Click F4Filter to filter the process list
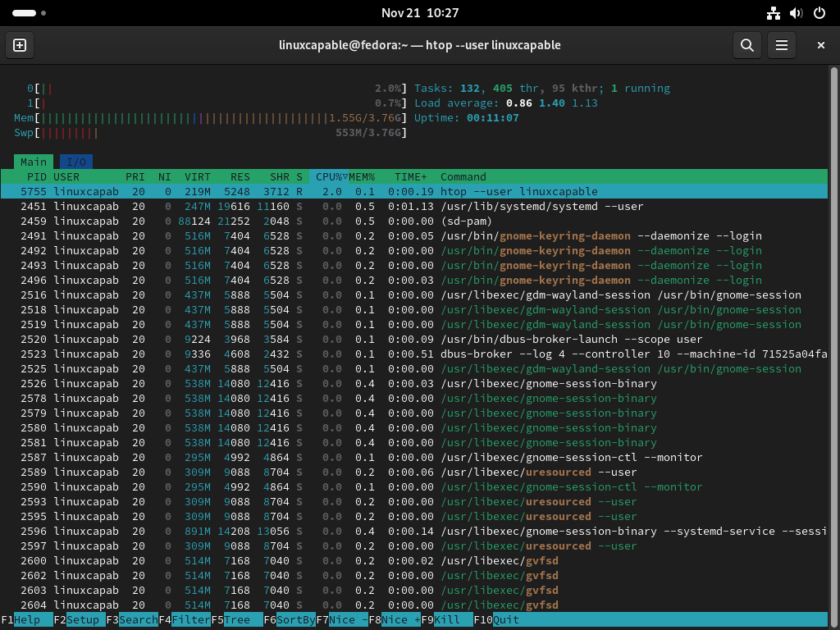 (x=182, y=619)
